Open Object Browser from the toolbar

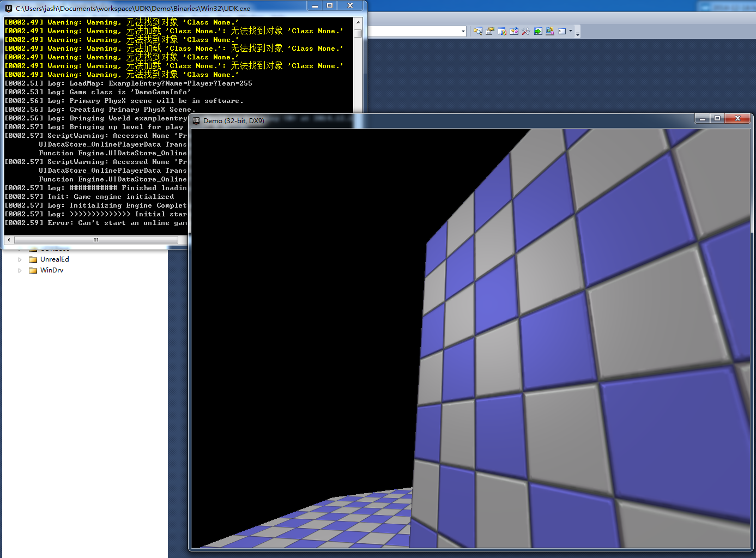pyautogui.click(x=502, y=31)
